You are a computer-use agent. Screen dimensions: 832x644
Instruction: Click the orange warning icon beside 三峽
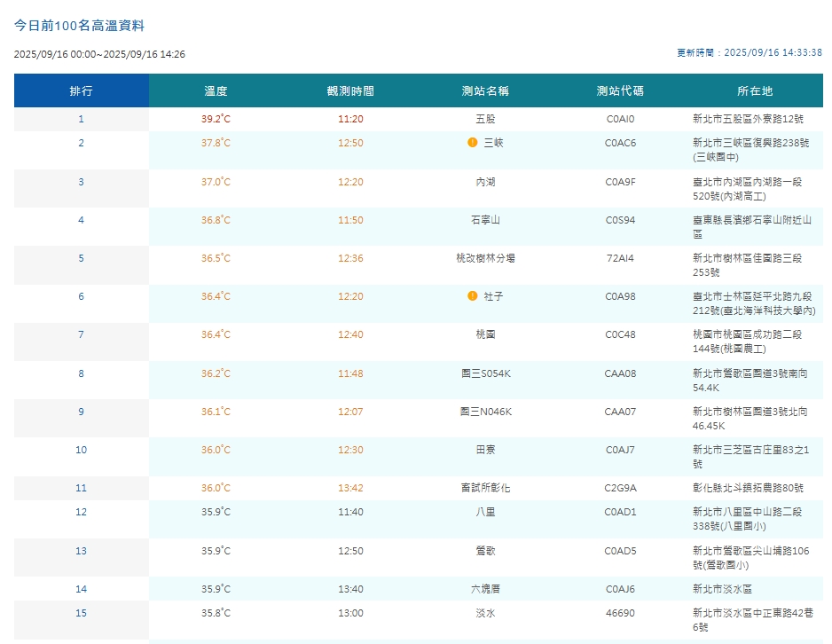(472, 142)
